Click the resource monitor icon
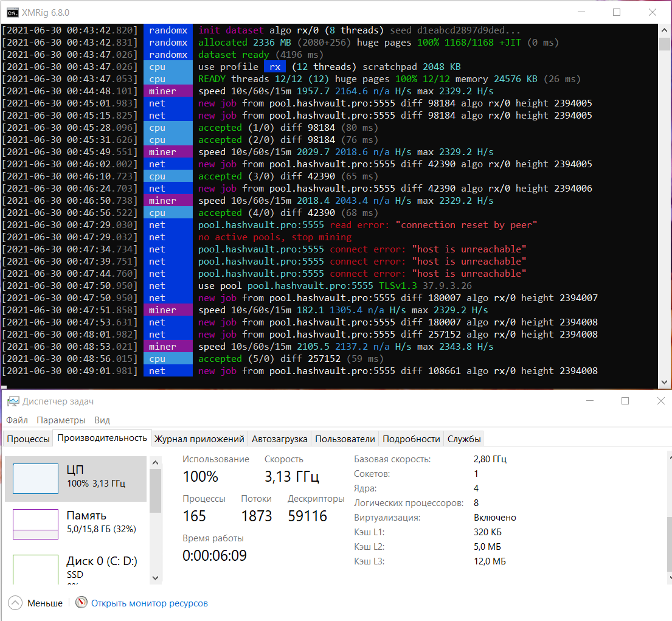Screen dimensions: 672x621 81,603
